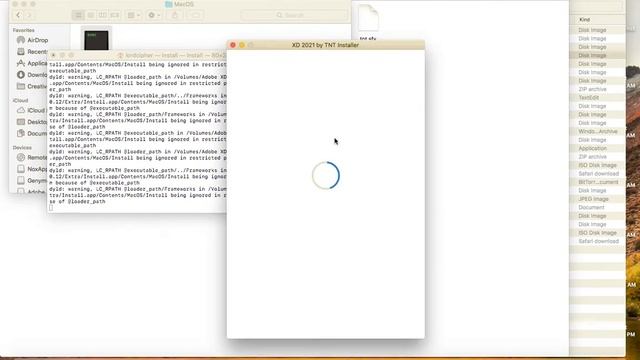The image size is (640, 360).
Task: Open Recents in Finder sidebar
Action: (x=32, y=52)
